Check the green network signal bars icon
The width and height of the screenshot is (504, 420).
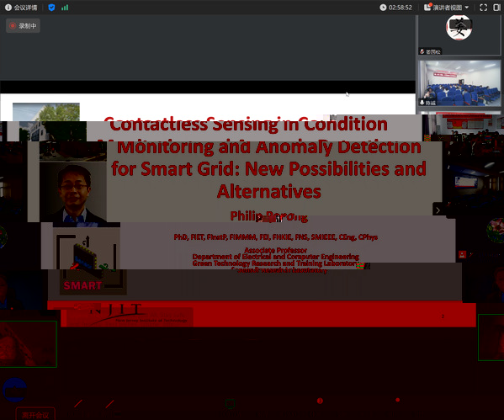tap(65, 8)
